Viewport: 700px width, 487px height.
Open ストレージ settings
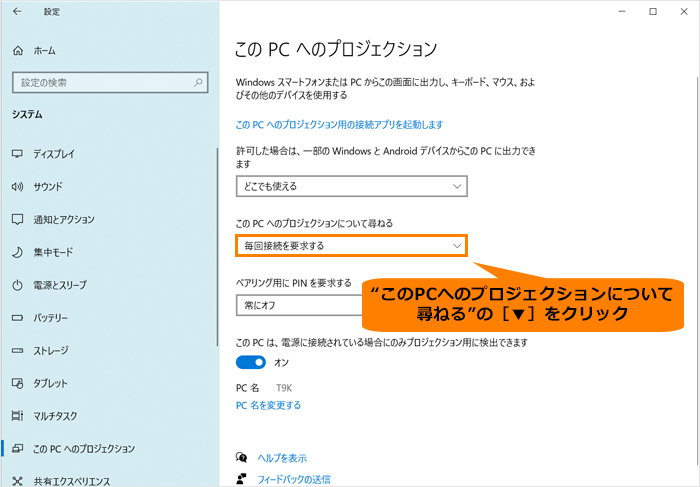(x=51, y=350)
